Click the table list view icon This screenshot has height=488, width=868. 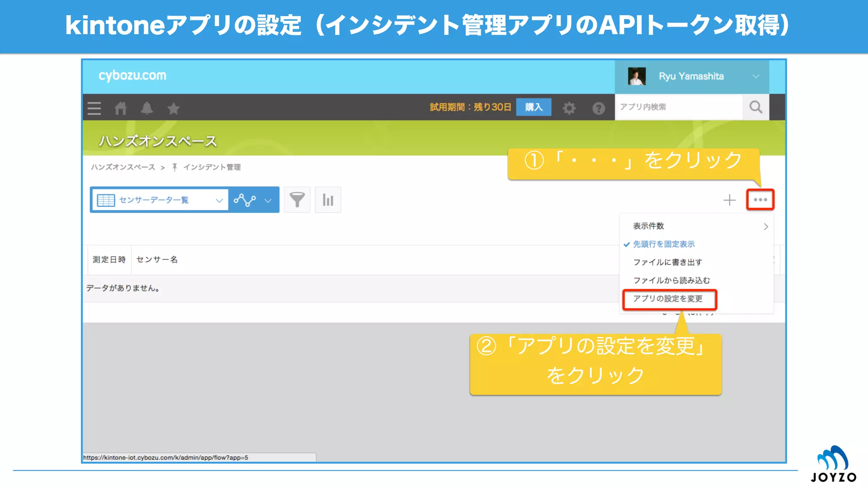point(106,200)
